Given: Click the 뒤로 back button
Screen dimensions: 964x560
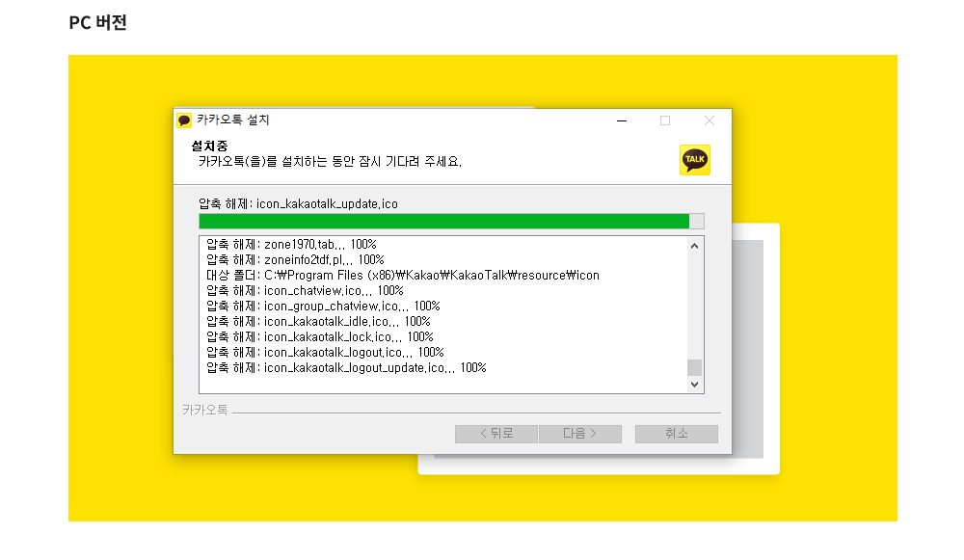Looking at the screenshot, I should [x=496, y=434].
